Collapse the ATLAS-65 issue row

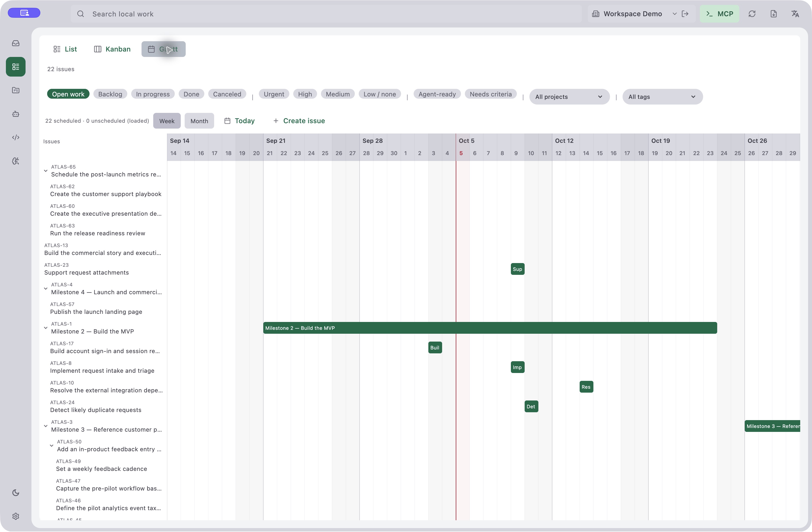coord(46,171)
